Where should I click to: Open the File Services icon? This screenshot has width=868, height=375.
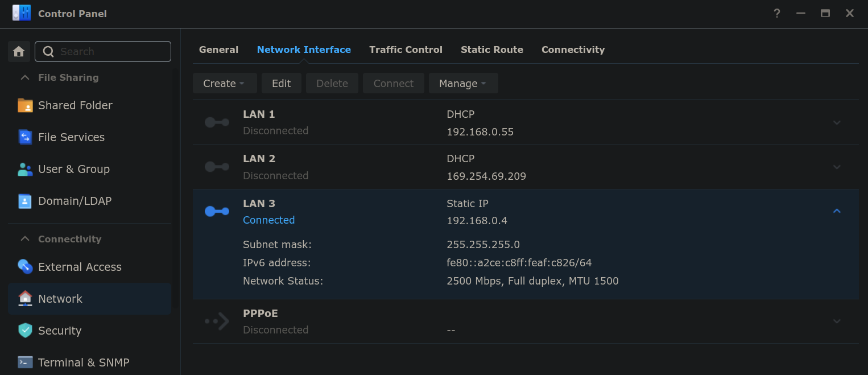25,137
